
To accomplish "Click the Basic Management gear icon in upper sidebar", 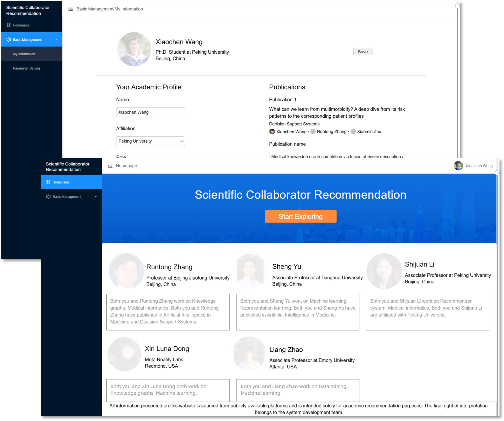I will tap(9, 39).
